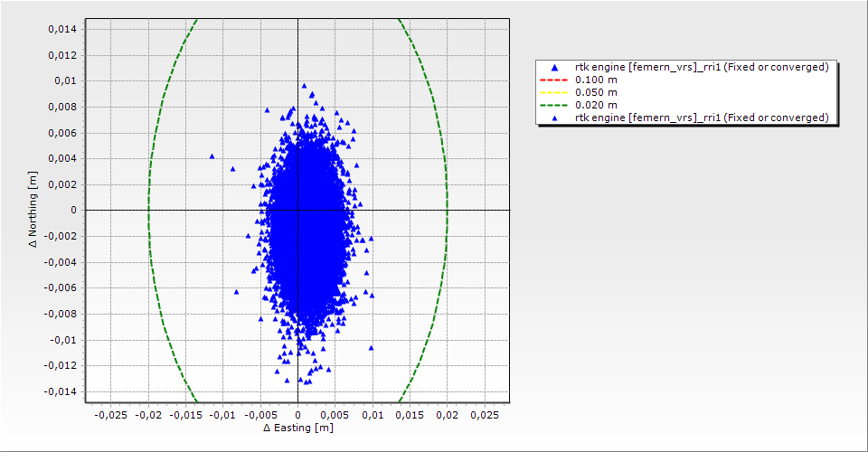The height and width of the screenshot is (452, 868).
Task: Click the Δ Easting [m] axis title
Action: tap(297, 428)
